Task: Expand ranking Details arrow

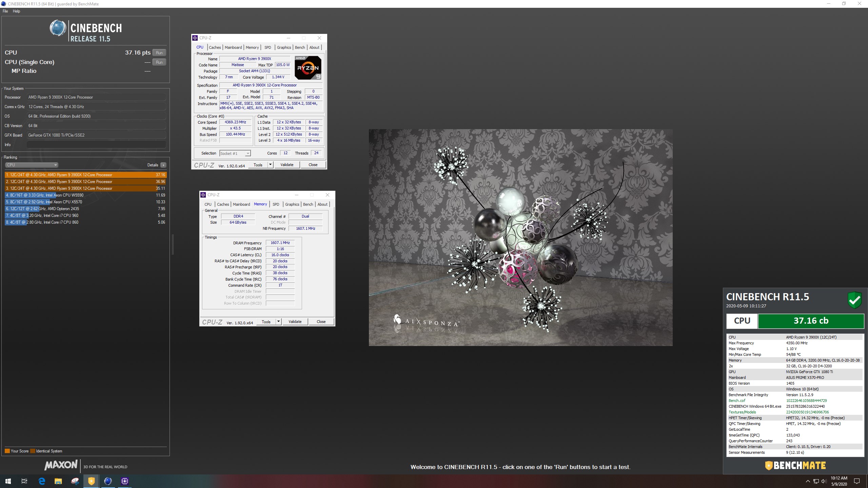Action: tap(163, 165)
